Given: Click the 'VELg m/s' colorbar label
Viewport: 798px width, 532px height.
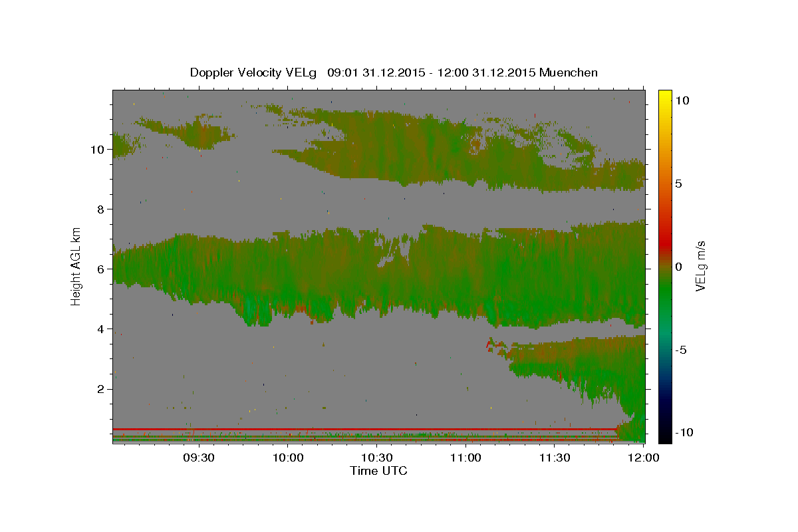Looking at the screenshot, I should [700, 266].
